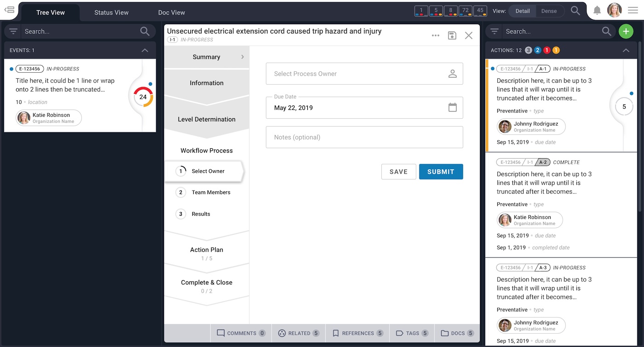
Task: Open the Select Process Owner dropdown
Action: pyautogui.click(x=364, y=74)
